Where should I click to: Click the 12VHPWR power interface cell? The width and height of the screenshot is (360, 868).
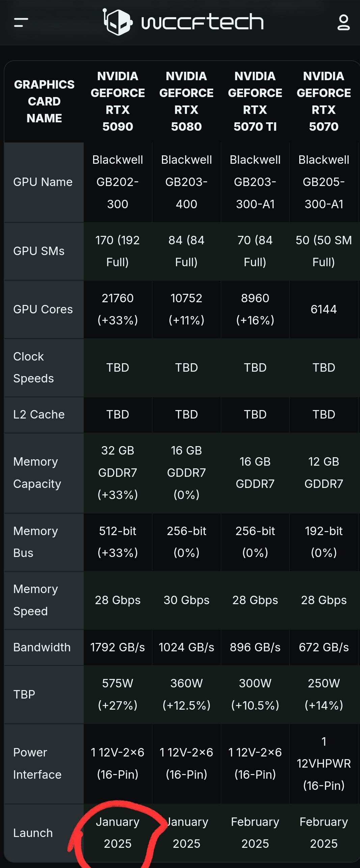click(324, 764)
